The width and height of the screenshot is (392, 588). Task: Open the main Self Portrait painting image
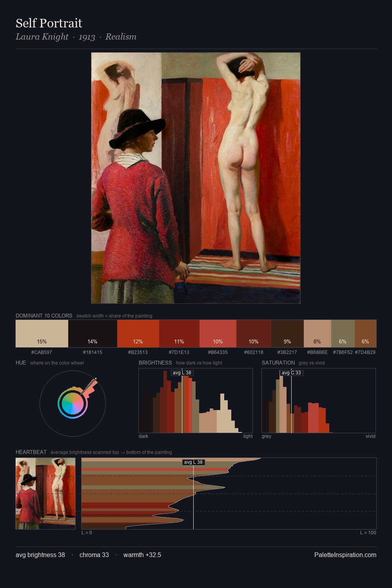pos(196,178)
